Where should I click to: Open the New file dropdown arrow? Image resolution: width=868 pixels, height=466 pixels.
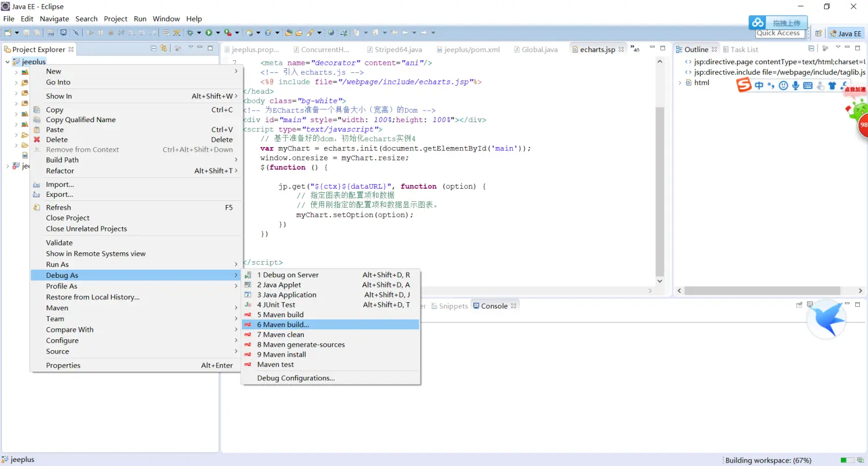click(x=17, y=33)
